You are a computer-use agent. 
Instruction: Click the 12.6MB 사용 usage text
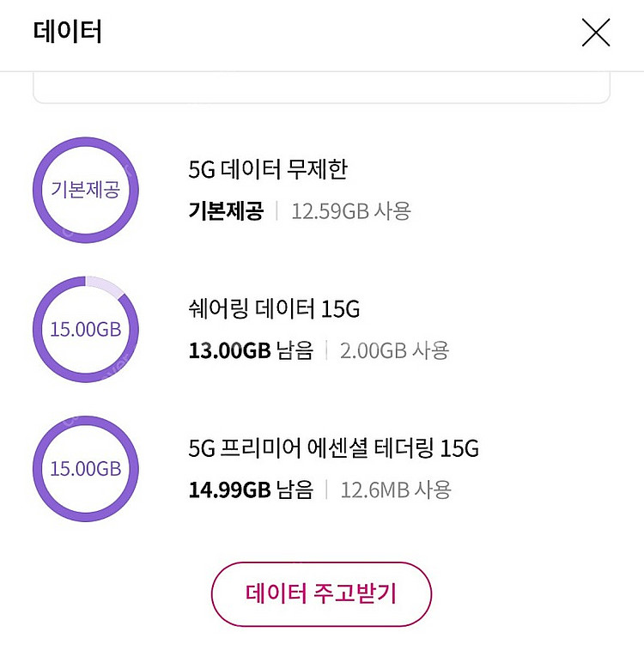click(395, 490)
